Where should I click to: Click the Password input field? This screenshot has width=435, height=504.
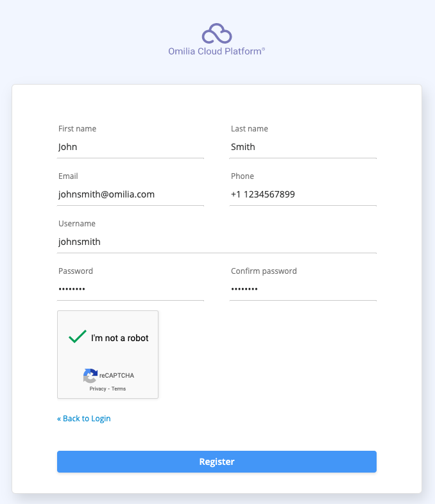(131, 289)
